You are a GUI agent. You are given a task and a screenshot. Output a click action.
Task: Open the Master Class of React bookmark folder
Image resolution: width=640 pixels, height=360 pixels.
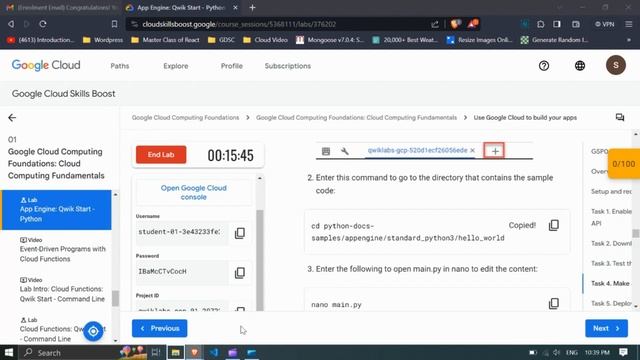[165, 40]
